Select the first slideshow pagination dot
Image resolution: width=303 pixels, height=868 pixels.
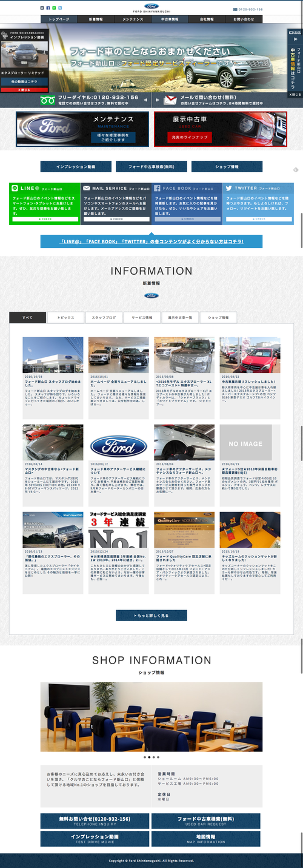[145, 757]
